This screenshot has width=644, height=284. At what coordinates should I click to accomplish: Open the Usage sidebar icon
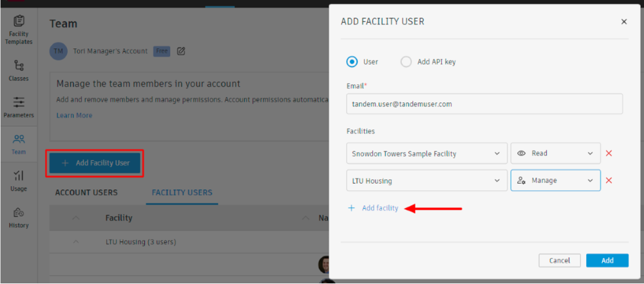(19, 180)
